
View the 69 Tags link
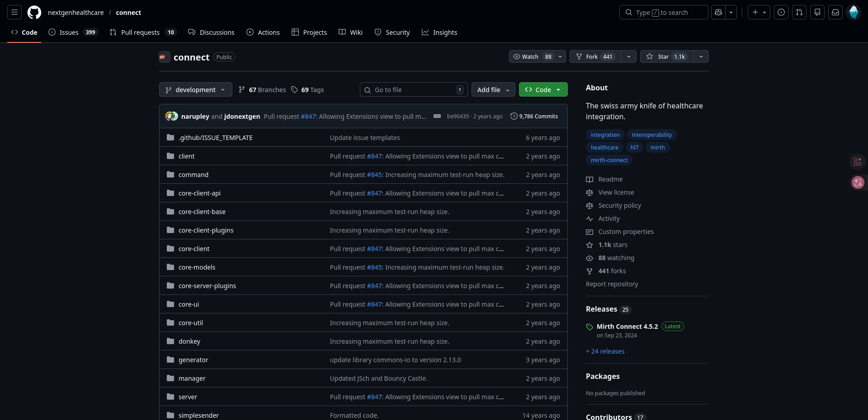point(307,90)
